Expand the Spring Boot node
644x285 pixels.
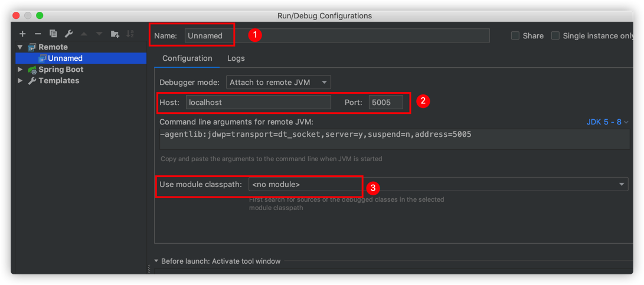click(20, 70)
